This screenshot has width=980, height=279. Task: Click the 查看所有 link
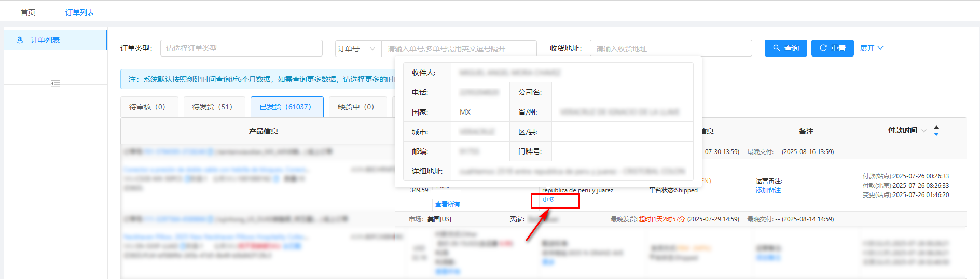(x=448, y=204)
